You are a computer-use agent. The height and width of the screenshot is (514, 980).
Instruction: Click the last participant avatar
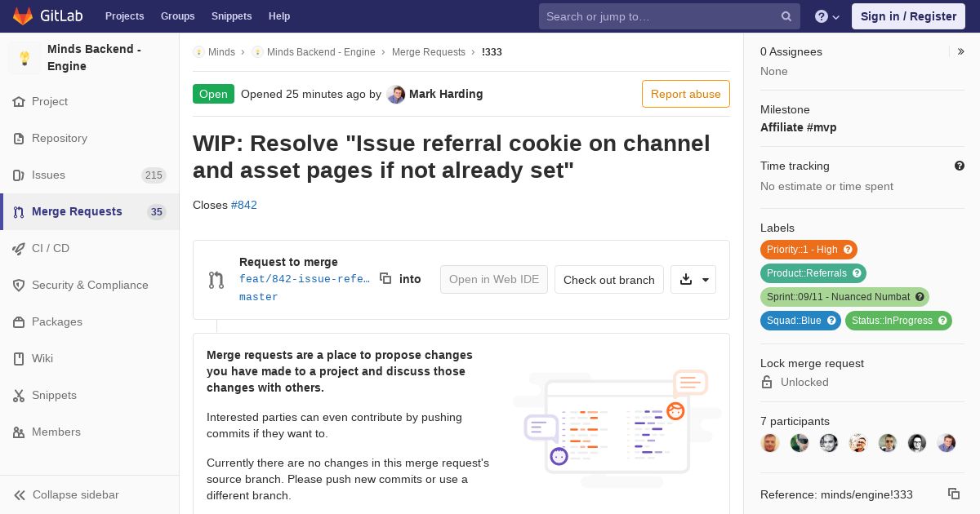click(947, 443)
